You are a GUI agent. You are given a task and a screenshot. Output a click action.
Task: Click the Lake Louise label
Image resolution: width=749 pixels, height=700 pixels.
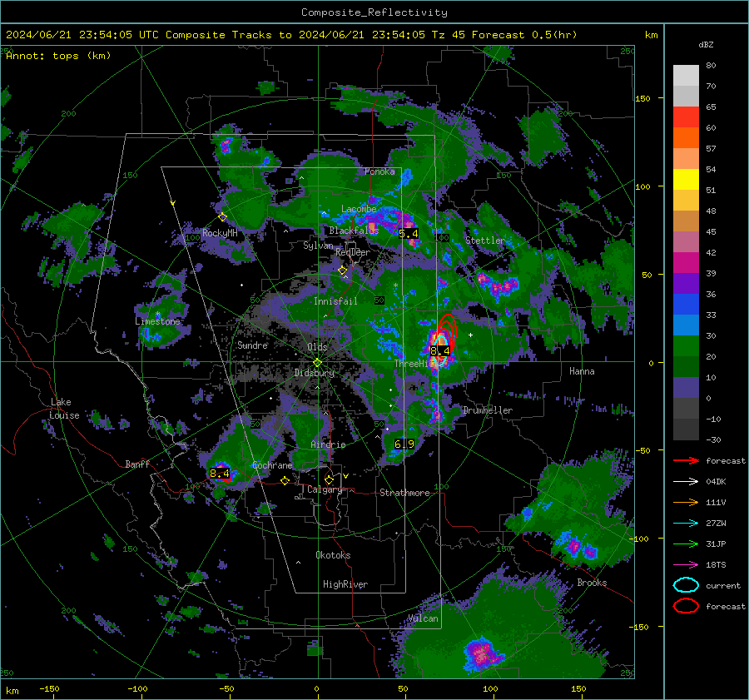click(64, 409)
